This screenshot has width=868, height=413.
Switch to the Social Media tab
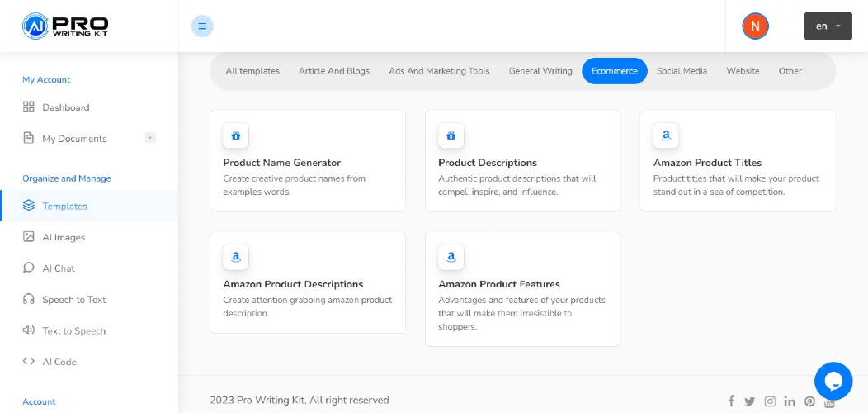tap(682, 71)
